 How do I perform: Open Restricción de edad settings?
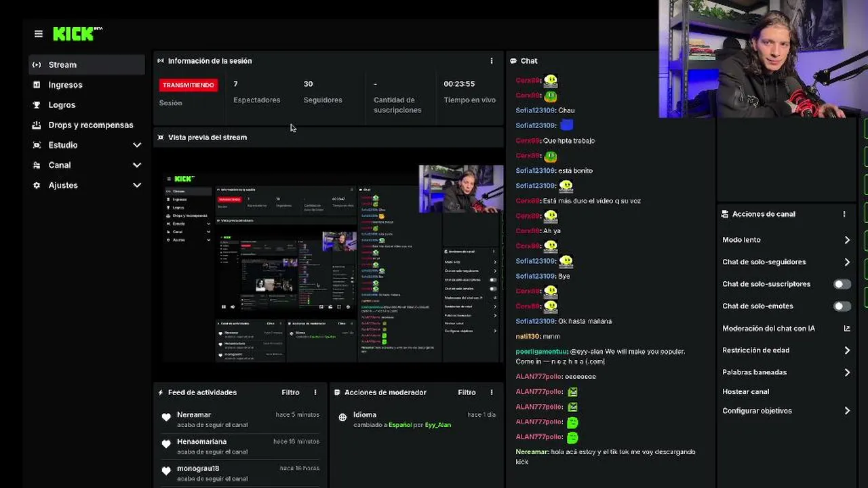click(786, 350)
